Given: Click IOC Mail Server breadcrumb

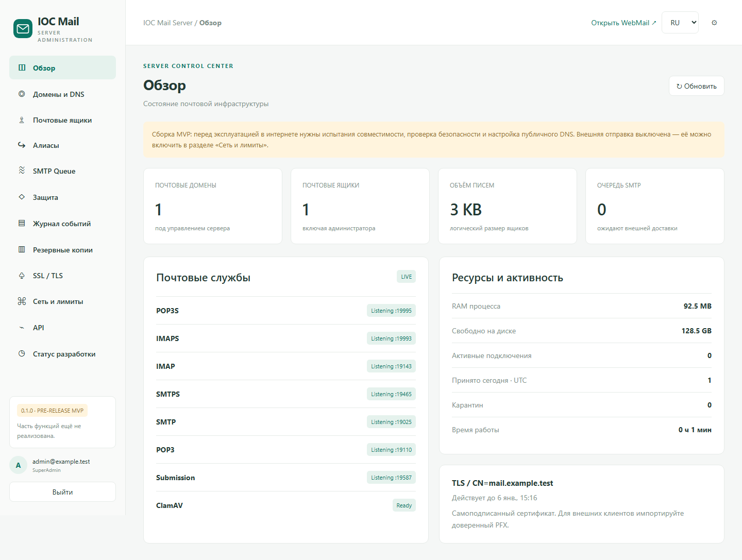Looking at the screenshot, I should (x=168, y=23).
